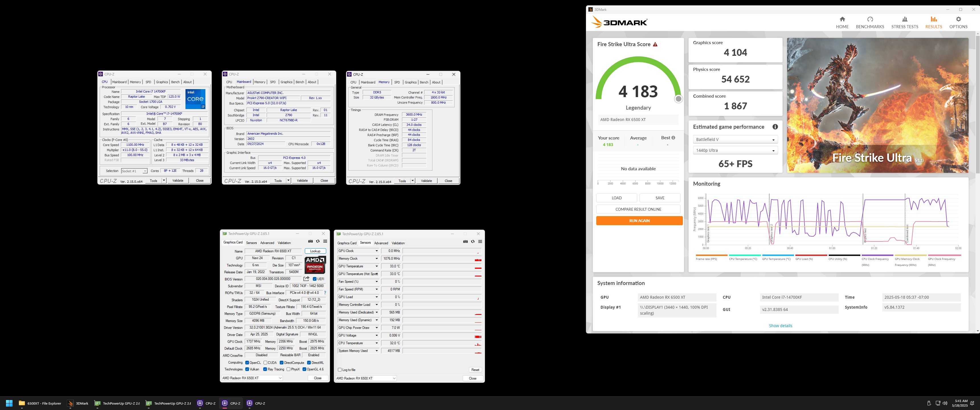Click the SAVE button in 3DMark
Image resolution: width=980 pixels, height=410 pixels.
[x=660, y=198]
